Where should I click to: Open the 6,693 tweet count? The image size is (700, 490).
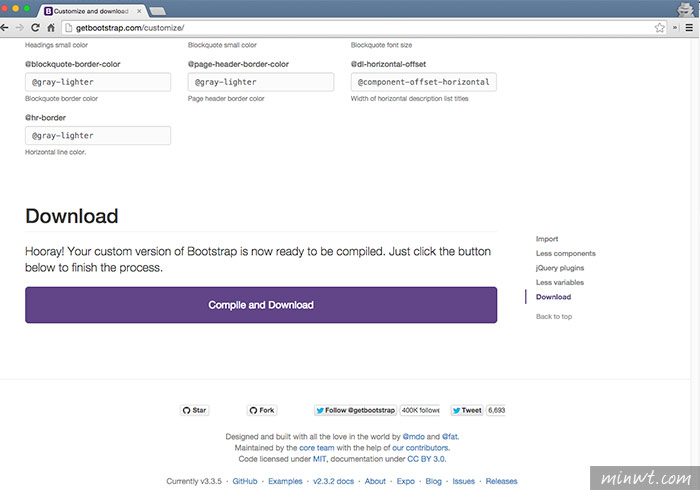(x=496, y=410)
